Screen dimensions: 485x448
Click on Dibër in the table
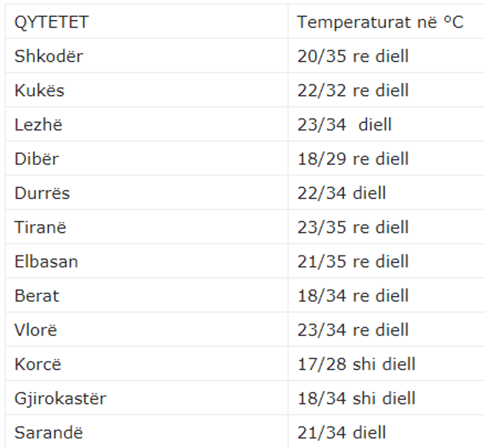37,159
